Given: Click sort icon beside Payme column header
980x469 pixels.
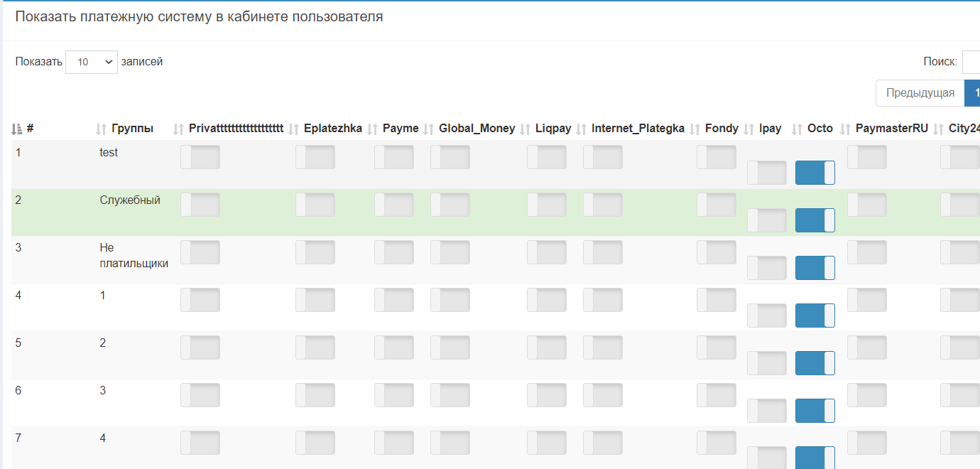Looking at the screenshot, I should point(372,129).
